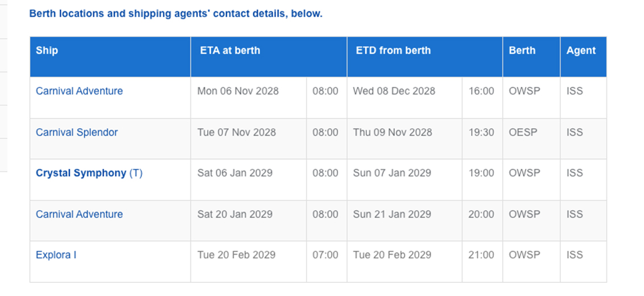This screenshot has width=644, height=296.
Task: Click the 21:00 departure time for Explora I
Action: tap(481, 255)
